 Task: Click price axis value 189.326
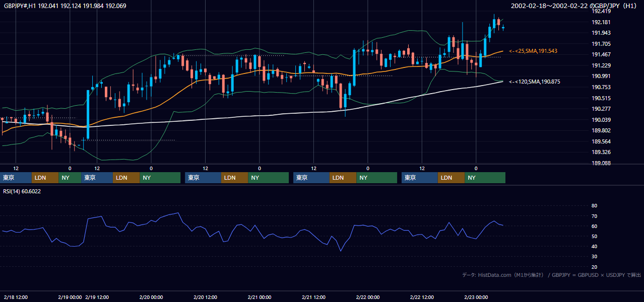(601, 152)
